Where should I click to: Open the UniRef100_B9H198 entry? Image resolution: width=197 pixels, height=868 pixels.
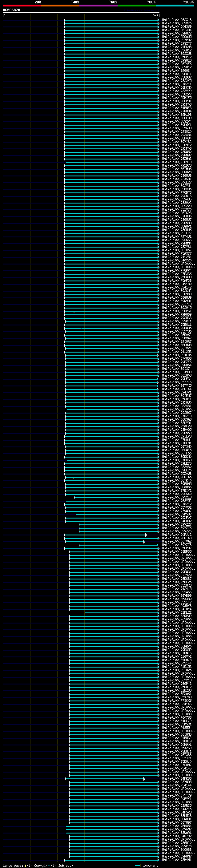[x=177, y=115]
